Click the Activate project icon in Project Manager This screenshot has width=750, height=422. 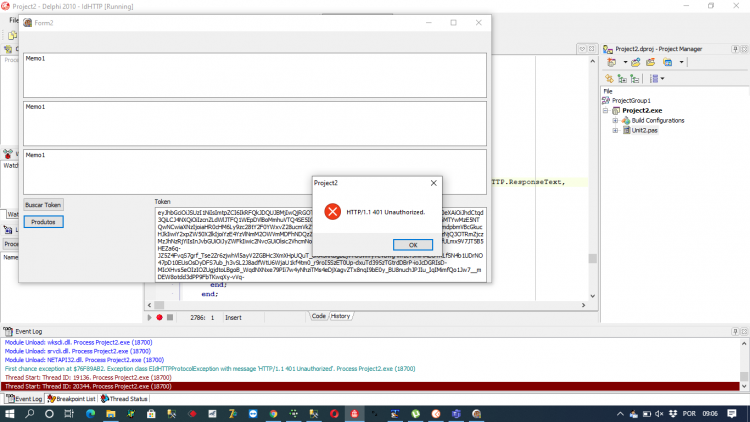612,62
